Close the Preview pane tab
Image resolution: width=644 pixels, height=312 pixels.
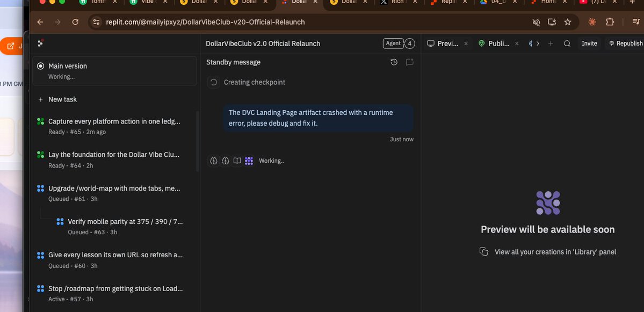pyautogui.click(x=466, y=43)
